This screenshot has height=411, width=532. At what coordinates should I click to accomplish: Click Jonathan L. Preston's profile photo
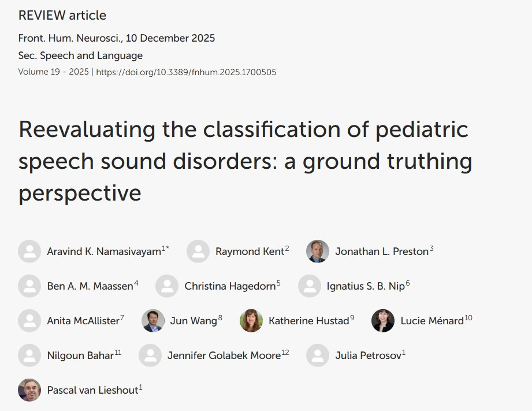318,251
